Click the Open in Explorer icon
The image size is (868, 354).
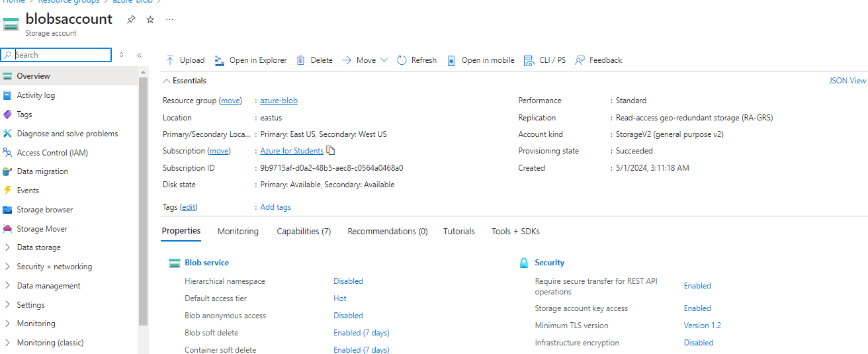220,60
